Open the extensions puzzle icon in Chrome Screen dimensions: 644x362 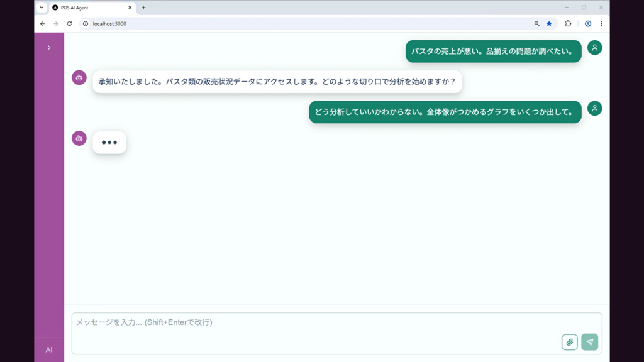(x=568, y=23)
